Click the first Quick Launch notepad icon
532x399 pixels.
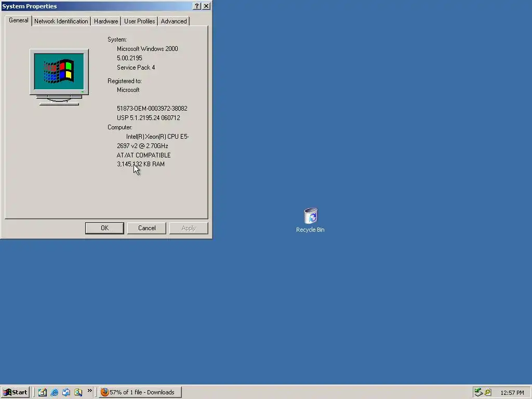point(43,392)
